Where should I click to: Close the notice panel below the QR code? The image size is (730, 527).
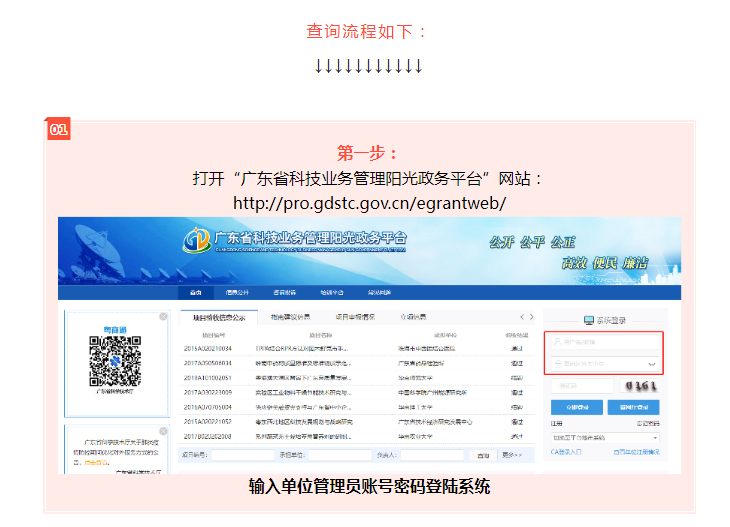coord(163,431)
